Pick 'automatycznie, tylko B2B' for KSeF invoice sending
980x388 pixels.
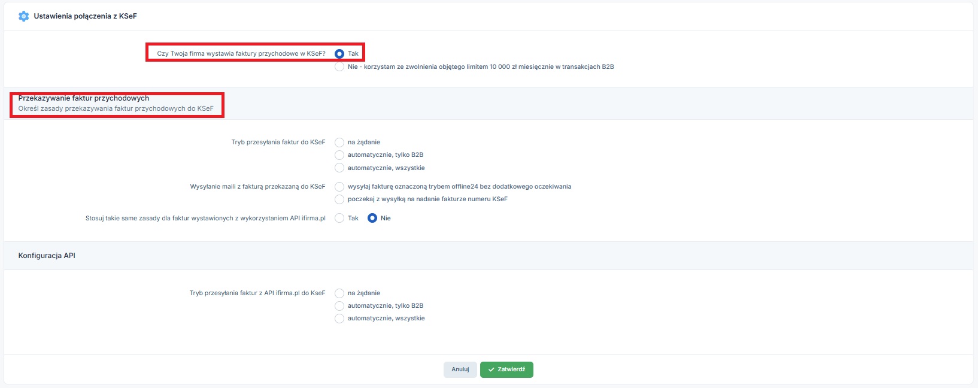tap(339, 155)
